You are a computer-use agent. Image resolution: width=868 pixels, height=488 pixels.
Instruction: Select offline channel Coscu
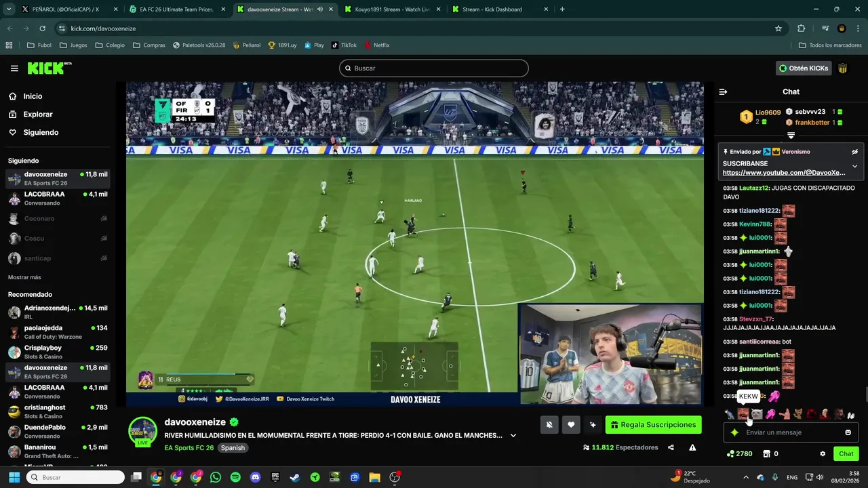(x=58, y=238)
